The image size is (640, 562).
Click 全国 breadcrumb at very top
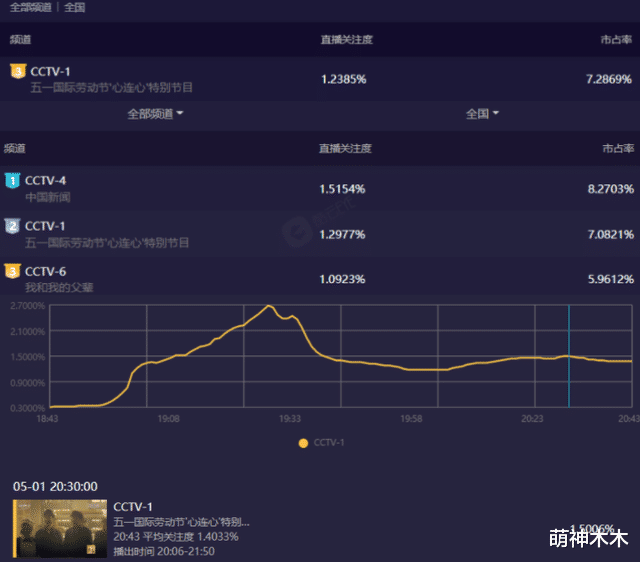[x=74, y=7]
